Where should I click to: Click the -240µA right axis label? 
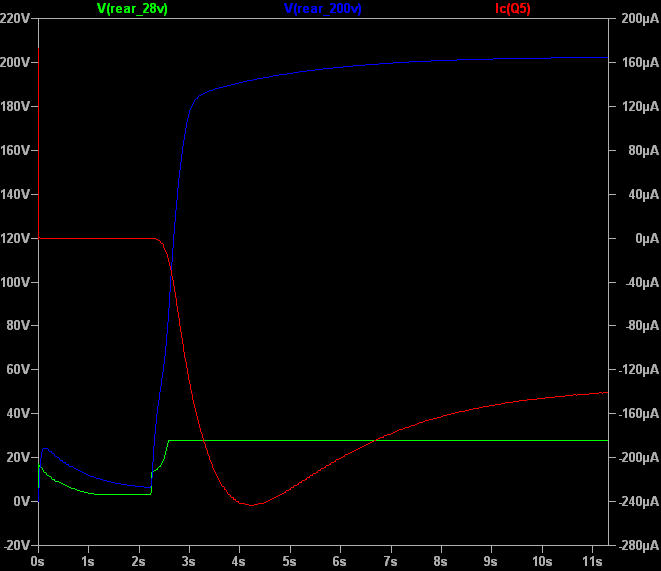(638, 501)
